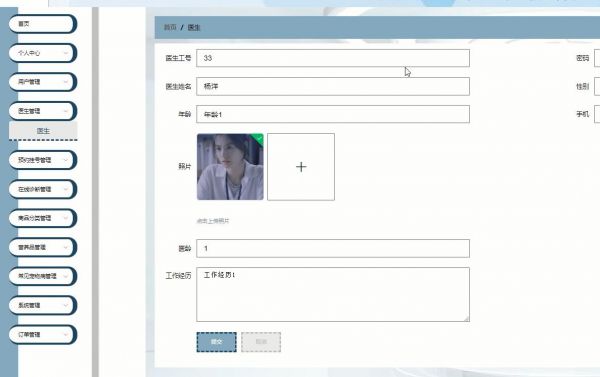Image resolution: width=600 pixels, height=377 pixels.
Task: Expand the 用户管理 sidebar menu
Action: coord(42,82)
